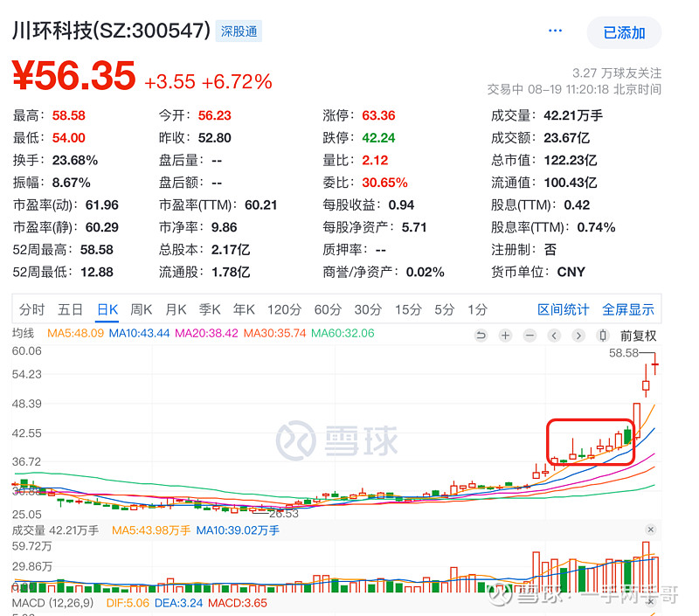The image size is (699, 616).
Task: Click the volume MA5:43.98万手 label
Action: 151,530
